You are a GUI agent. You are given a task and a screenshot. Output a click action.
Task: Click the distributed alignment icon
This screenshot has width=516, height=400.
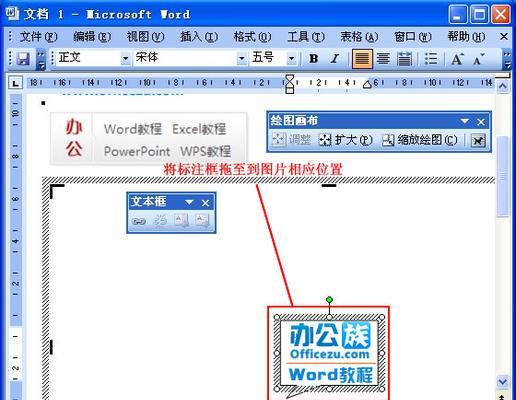pyautogui.click(x=404, y=59)
